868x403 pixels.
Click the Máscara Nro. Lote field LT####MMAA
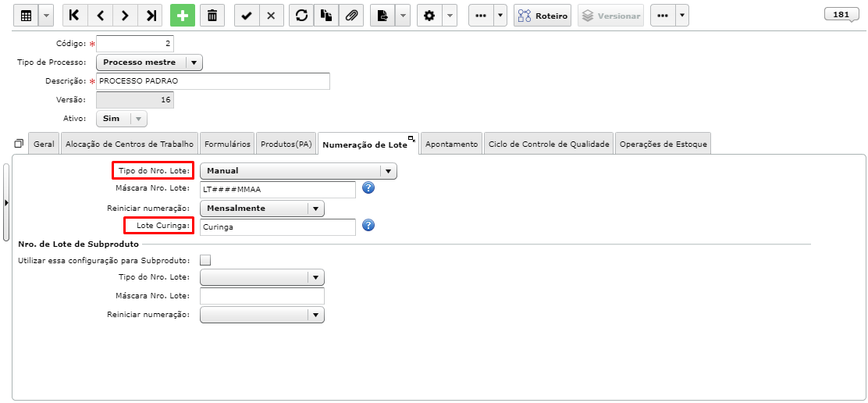click(278, 190)
